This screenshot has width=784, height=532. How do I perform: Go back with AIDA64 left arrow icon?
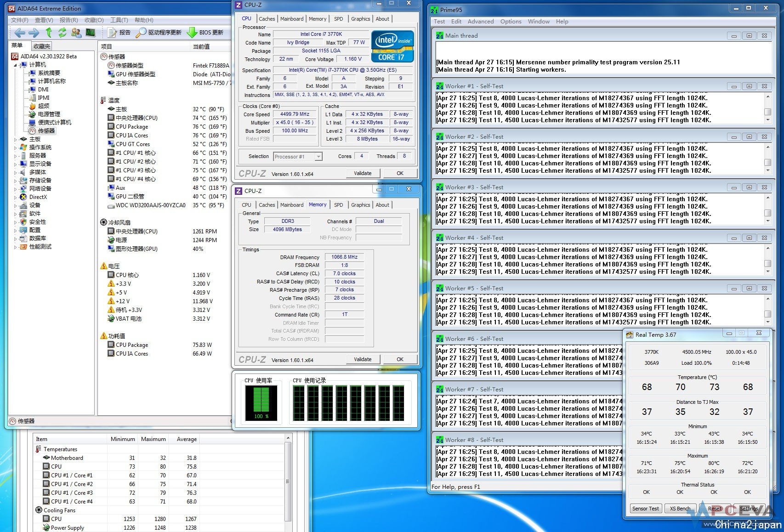click(20, 33)
